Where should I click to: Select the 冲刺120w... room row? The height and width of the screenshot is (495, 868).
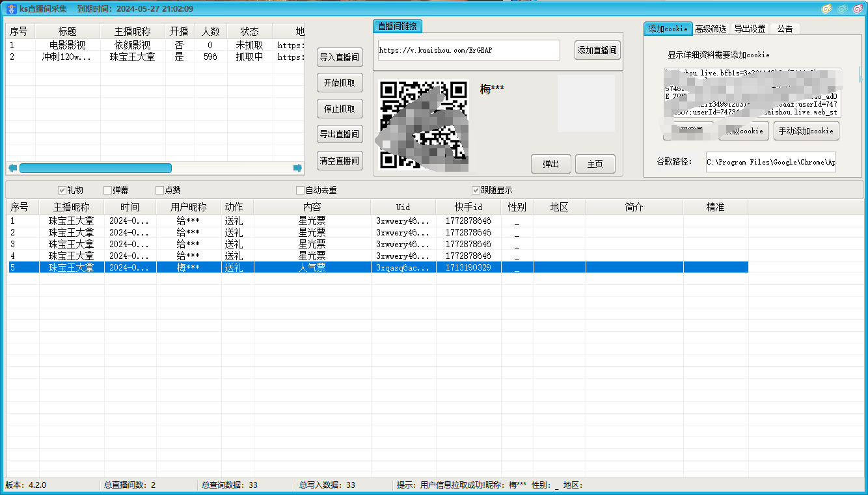click(155, 57)
